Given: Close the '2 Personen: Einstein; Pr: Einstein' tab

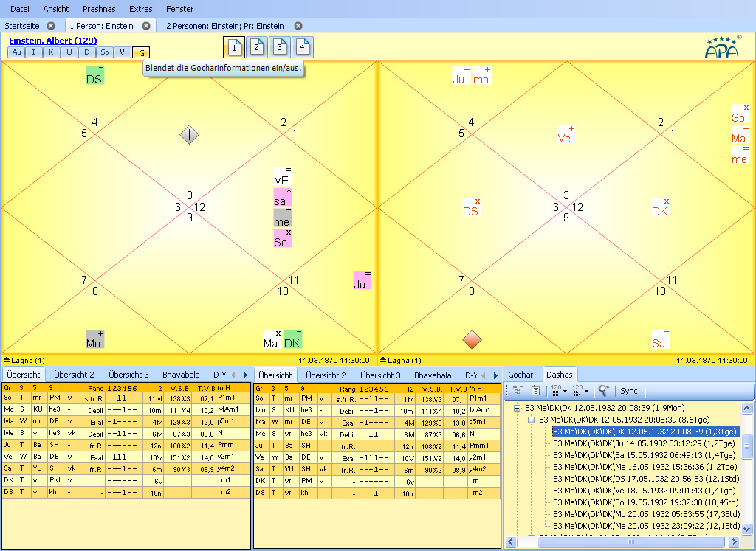Looking at the screenshot, I should point(298,26).
